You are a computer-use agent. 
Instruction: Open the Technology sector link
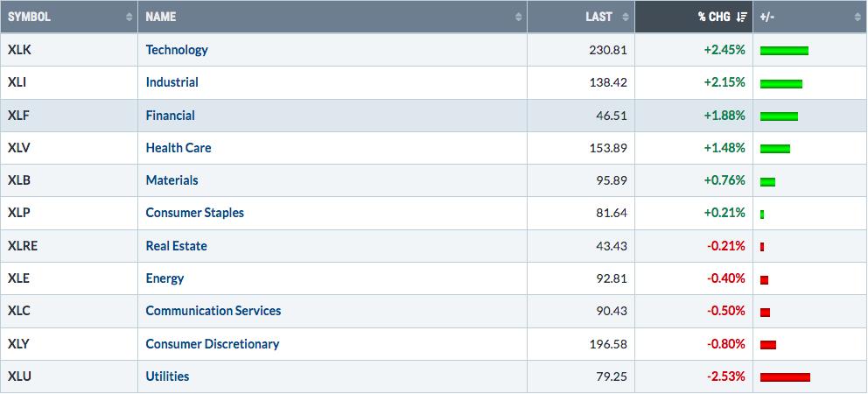[x=177, y=50]
